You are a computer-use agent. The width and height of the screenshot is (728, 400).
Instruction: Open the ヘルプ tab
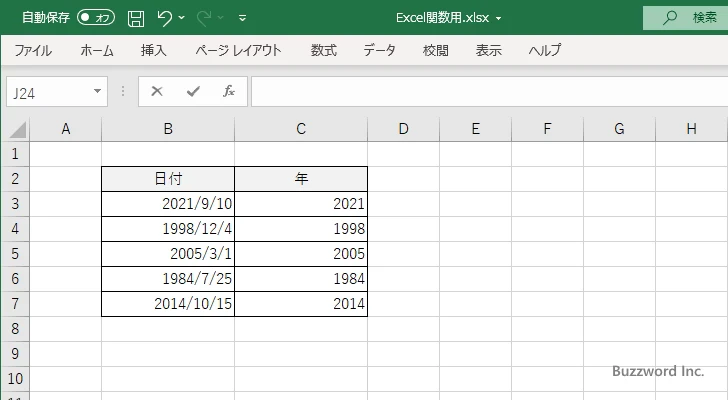[545, 50]
